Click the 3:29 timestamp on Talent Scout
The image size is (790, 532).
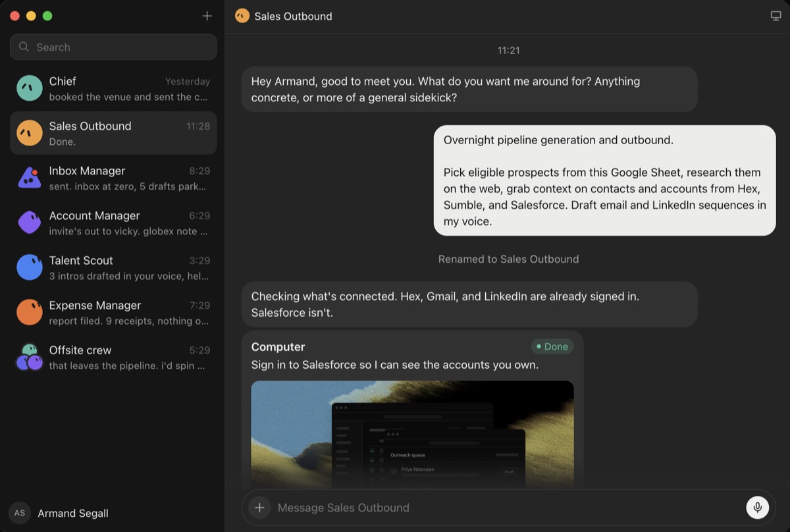tap(199, 261)
